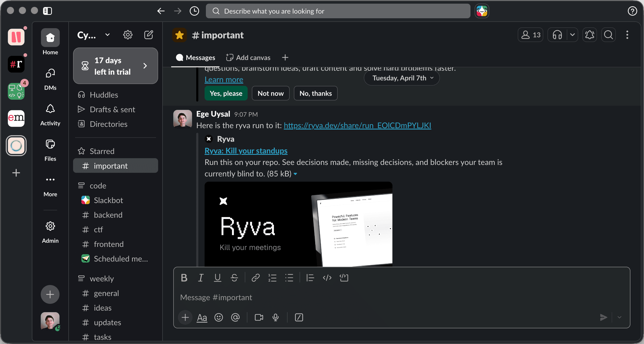Viewport: 644px width, 344px height.
Task: Start a huddle with headphones icon
Action: [x=557, y=35]
